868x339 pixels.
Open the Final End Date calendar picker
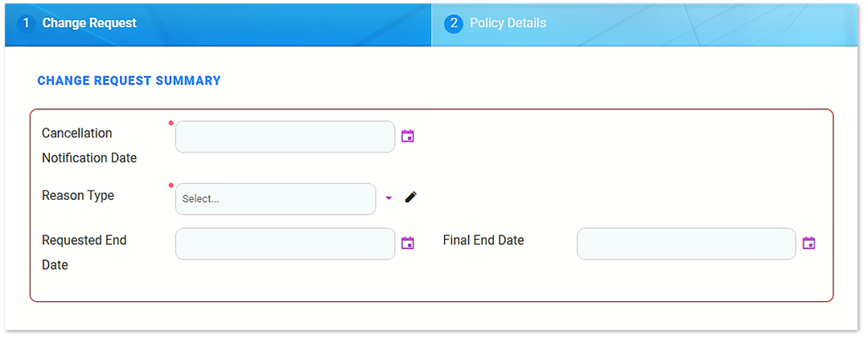click(808, 243)
